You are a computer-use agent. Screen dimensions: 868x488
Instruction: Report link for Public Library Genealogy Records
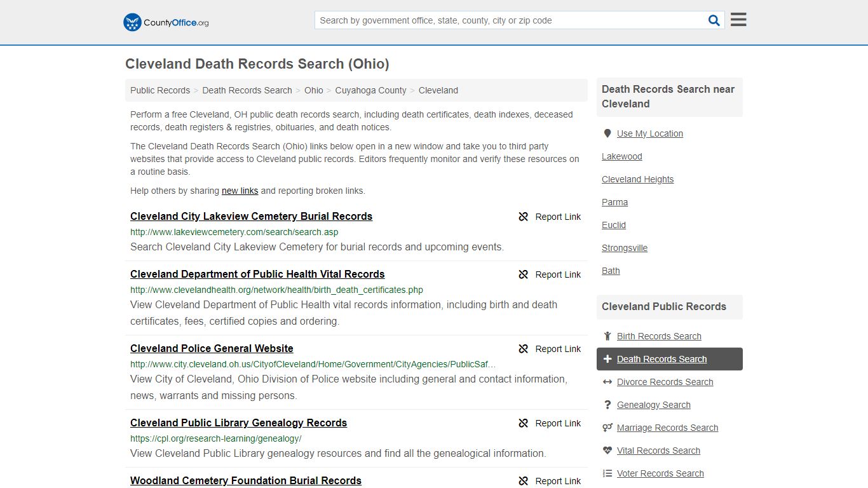(x=558, y=423)
